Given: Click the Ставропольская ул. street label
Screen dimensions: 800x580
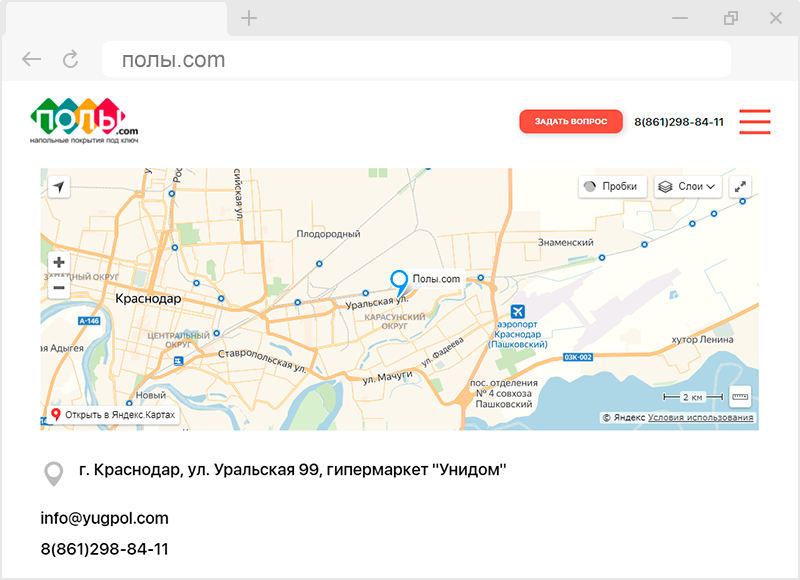Looking at the screenshot, I should pyautogui.click(x=262, y=361).
